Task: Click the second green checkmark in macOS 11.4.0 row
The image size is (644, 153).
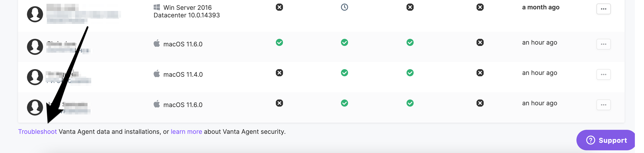Action: [x=410, y=73]
